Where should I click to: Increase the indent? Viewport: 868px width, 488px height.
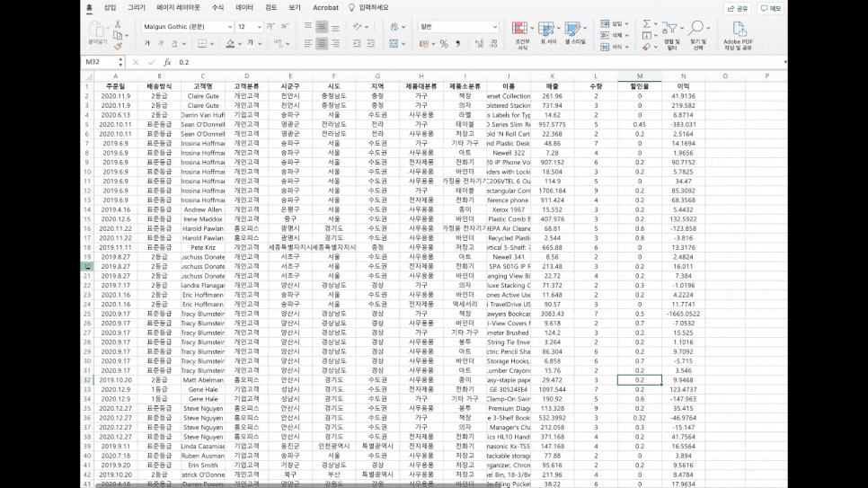[x=371, y=43]
